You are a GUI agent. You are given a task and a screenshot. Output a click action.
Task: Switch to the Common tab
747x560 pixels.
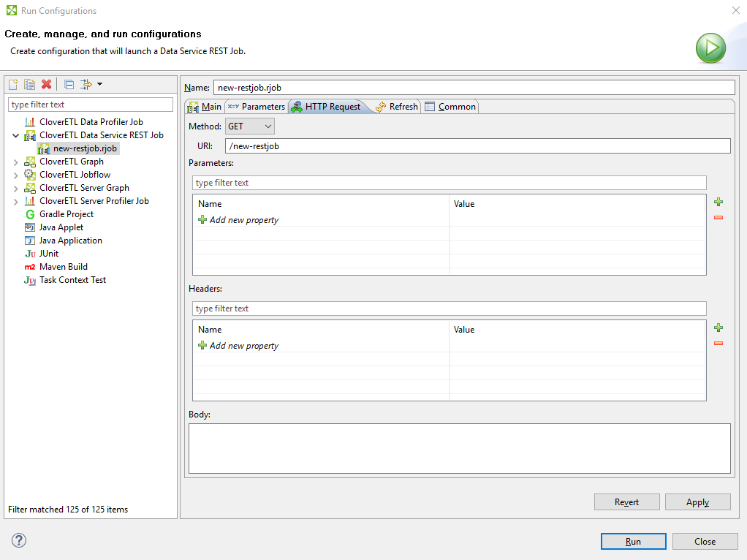coord(451,107)
